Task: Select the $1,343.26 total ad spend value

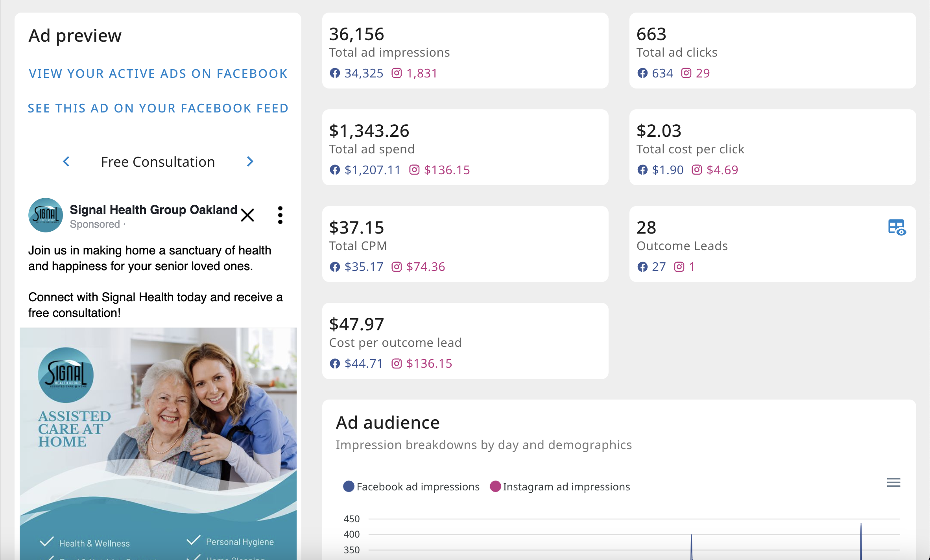Action: click(369, 131)
